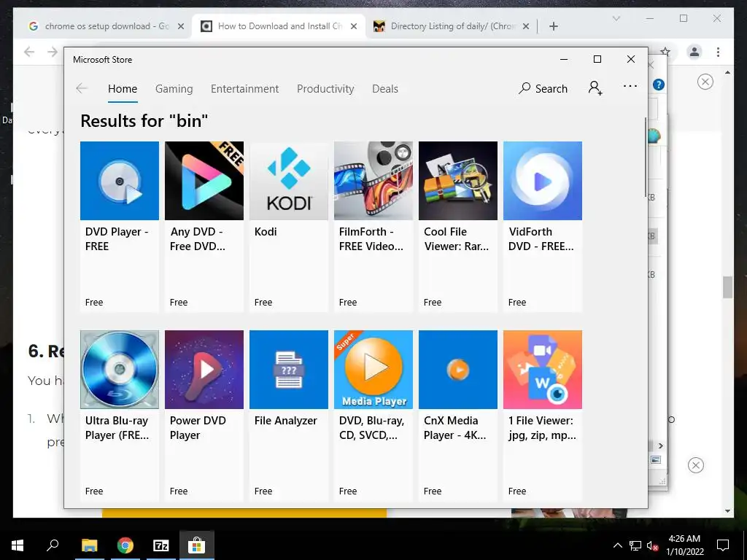Click the Cool File Viewer app icon
Viewport: 747px width, 560px height.
tap(458, 181)
